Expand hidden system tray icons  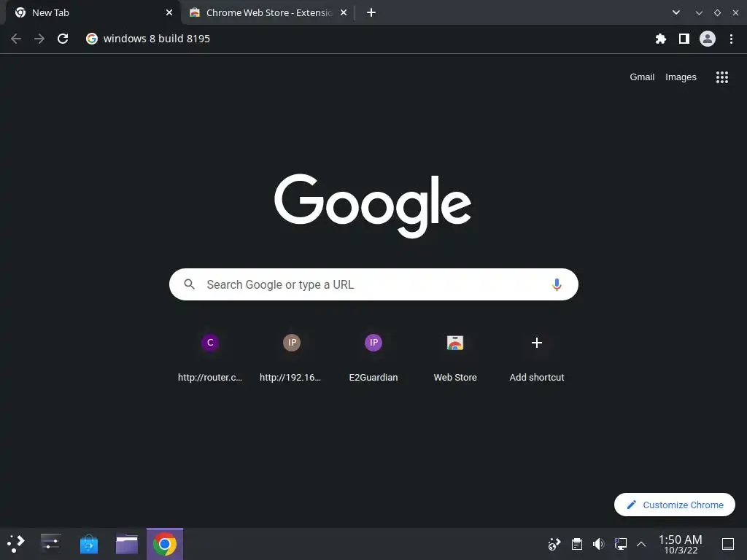[641, 544]
